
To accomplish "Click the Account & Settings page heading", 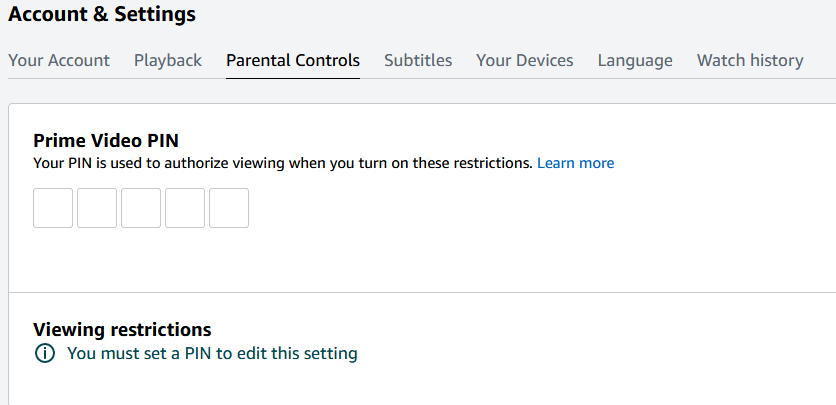I will click(102, 15).
